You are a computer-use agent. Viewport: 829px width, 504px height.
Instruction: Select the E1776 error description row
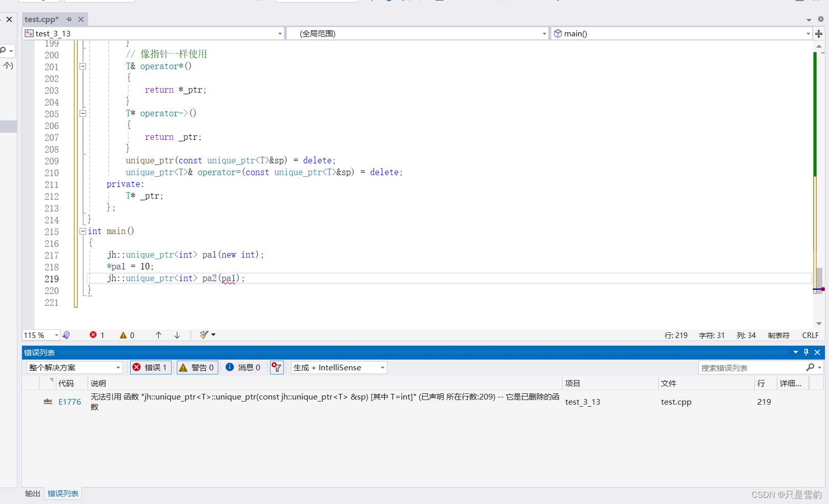(325, 402)
